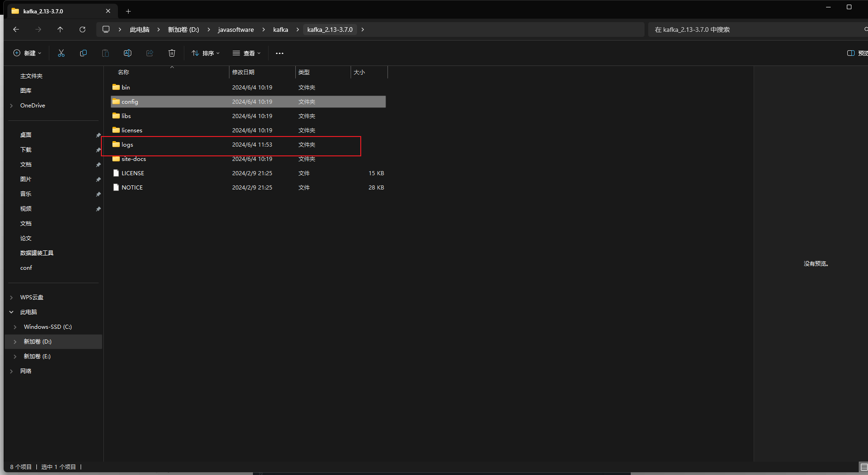The width and height of the screenshot is (868, 475).
Task: Collapse the 此电脑 tree node
Action: [x=12, y=312]
